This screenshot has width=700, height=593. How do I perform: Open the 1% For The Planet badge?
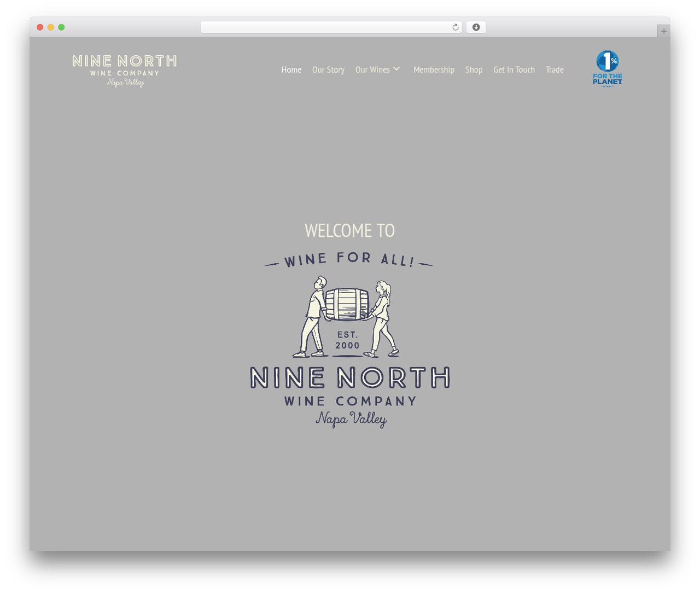click(607, 68)
